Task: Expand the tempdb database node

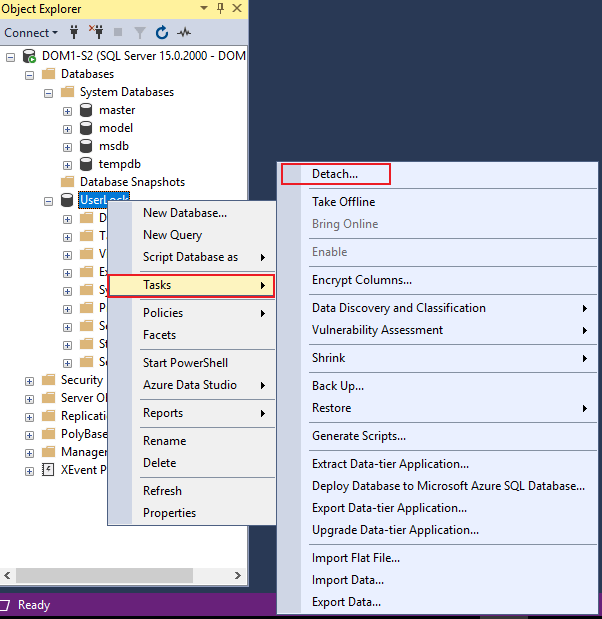Action: (68, 165)
